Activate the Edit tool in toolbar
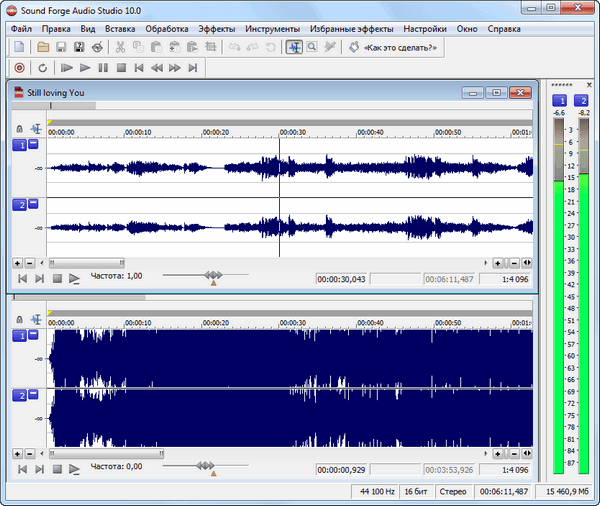 tap(294, 47)
